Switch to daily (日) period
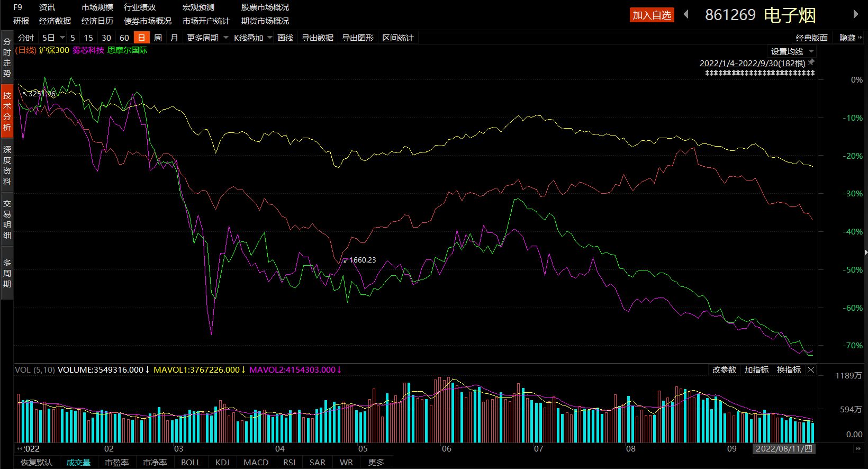The image size is (868, 469). [141, 38]
